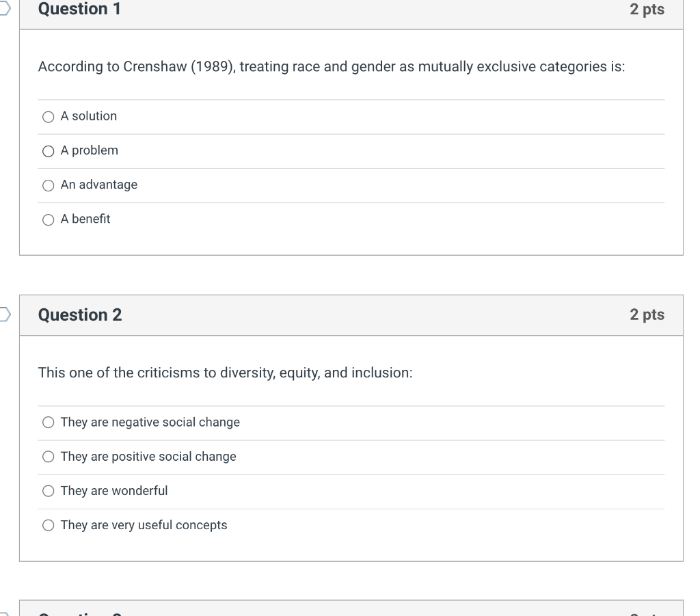Select the "They are wonderful" answer
The width and height of the screenshot is (700, 616).
[x=48, y=490]
